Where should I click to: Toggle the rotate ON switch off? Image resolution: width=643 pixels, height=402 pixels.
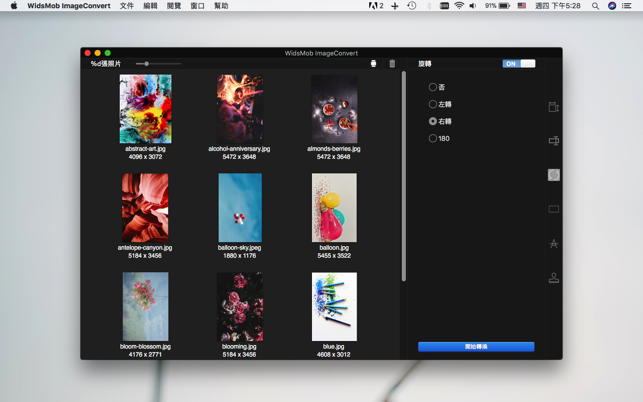pyautogui.click(x=519, y=64)
